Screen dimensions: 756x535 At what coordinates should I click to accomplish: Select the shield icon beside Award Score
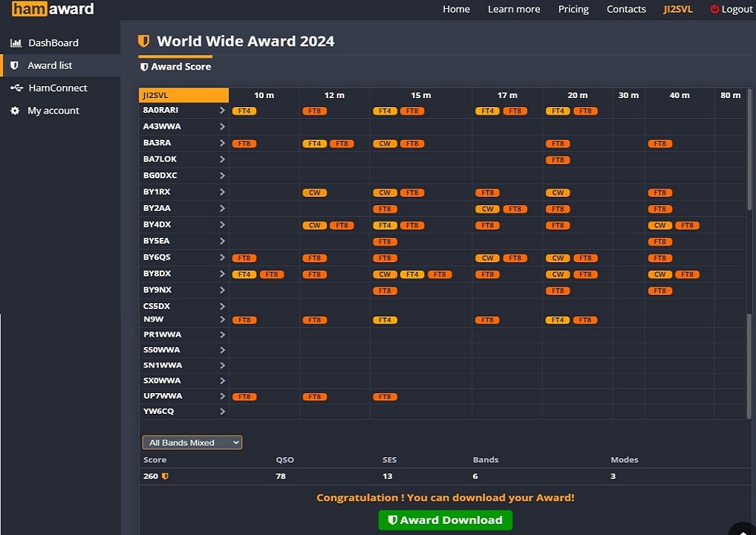[x=144, y=66]
